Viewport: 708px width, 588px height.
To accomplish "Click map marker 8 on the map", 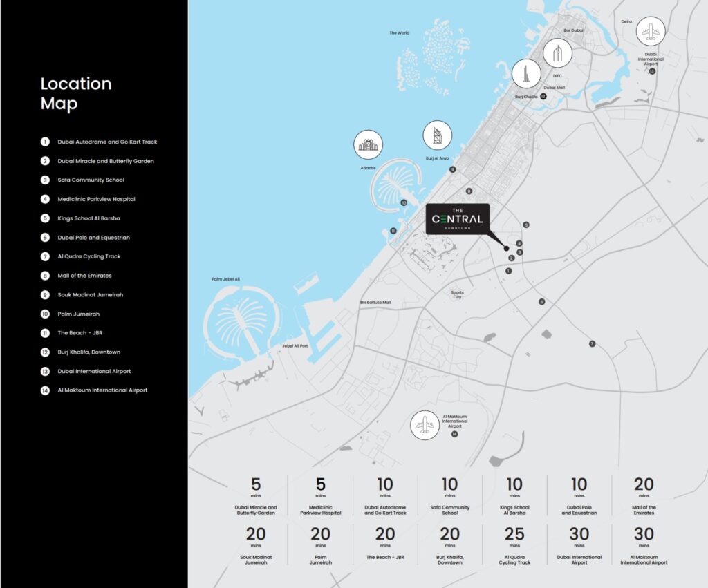I will (469, 191).
